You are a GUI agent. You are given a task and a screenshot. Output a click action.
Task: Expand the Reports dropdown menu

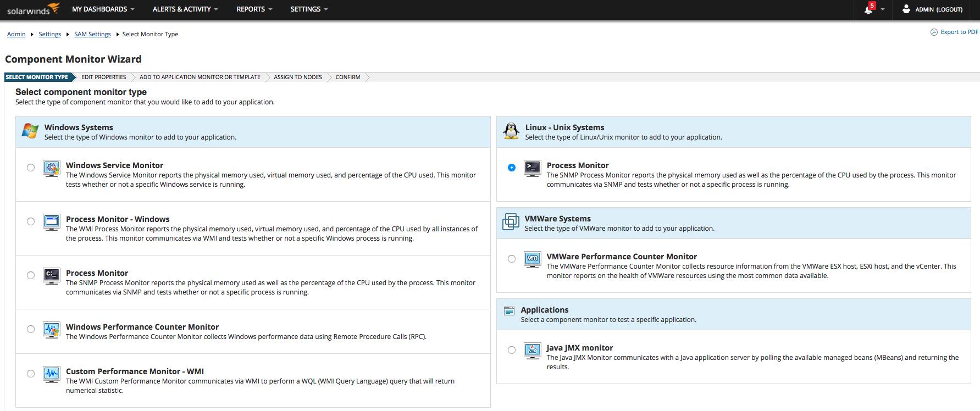254,9
